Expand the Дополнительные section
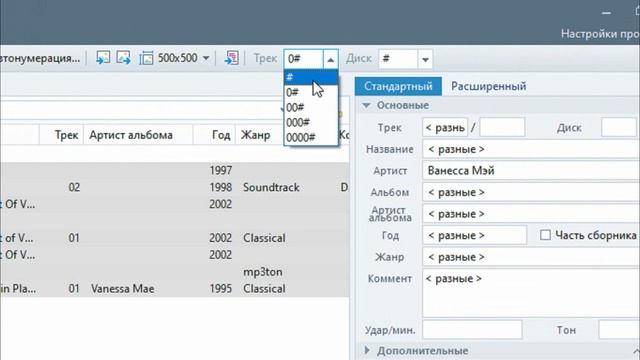 pyautogui.click(x=367, y=350)
